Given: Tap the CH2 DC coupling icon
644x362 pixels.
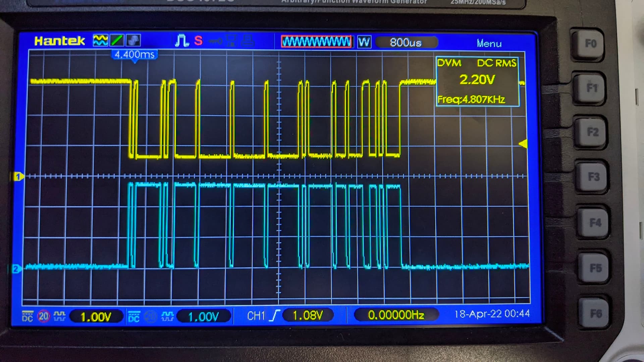Looking at the screenshot, I should [x=133, y=317].
